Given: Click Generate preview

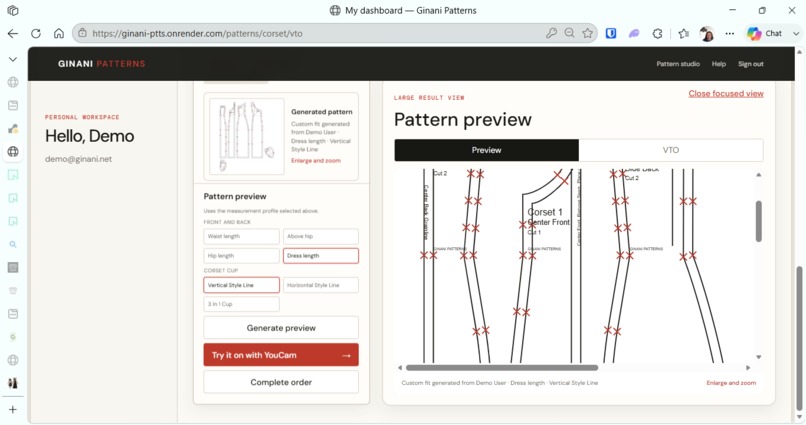Looking at the screenshot, I should pyautogui.click(x=281, y=328).
